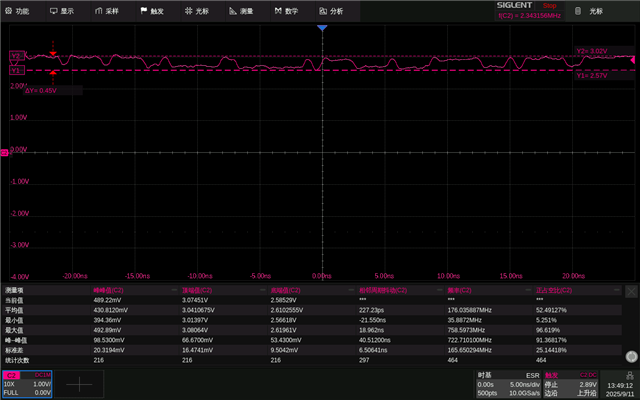Select the trigger level arrow on right edge

(633, 60)
